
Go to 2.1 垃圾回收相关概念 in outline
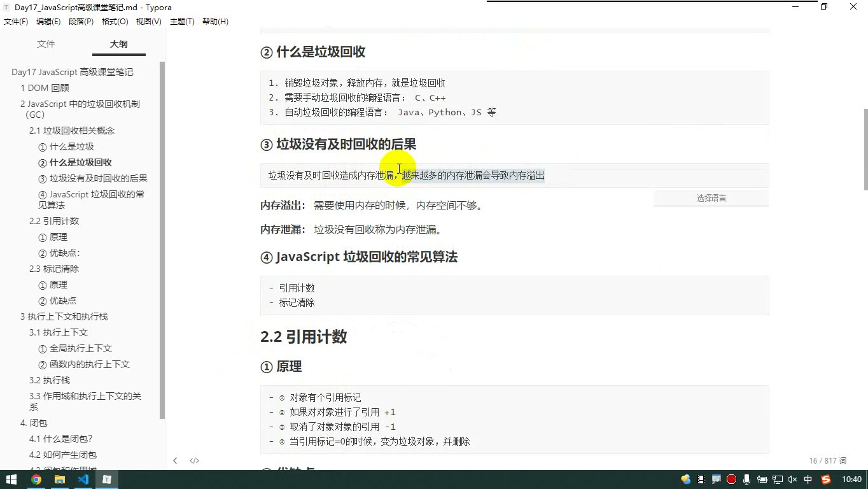72,131
